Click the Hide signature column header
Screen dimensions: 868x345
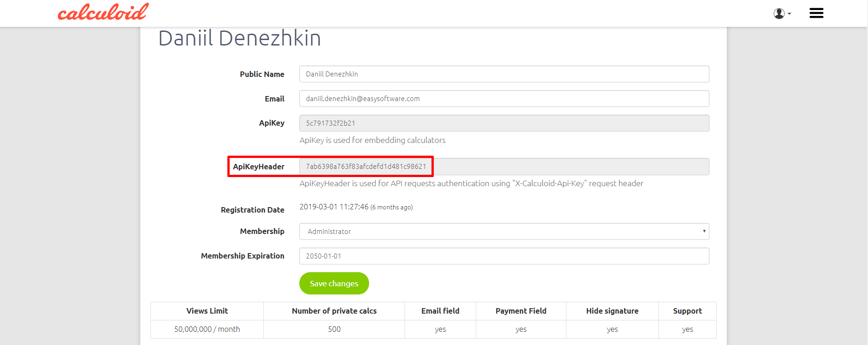pos(612,311)
